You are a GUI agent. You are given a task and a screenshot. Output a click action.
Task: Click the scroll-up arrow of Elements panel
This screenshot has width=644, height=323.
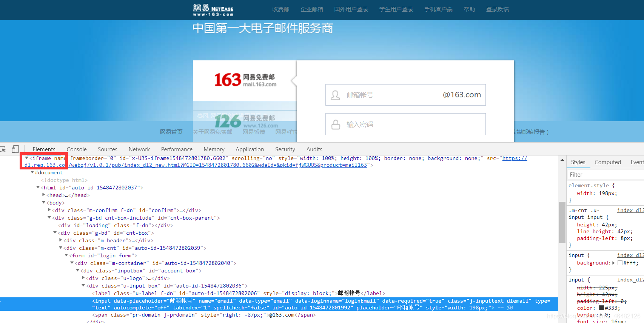point(562,160)
